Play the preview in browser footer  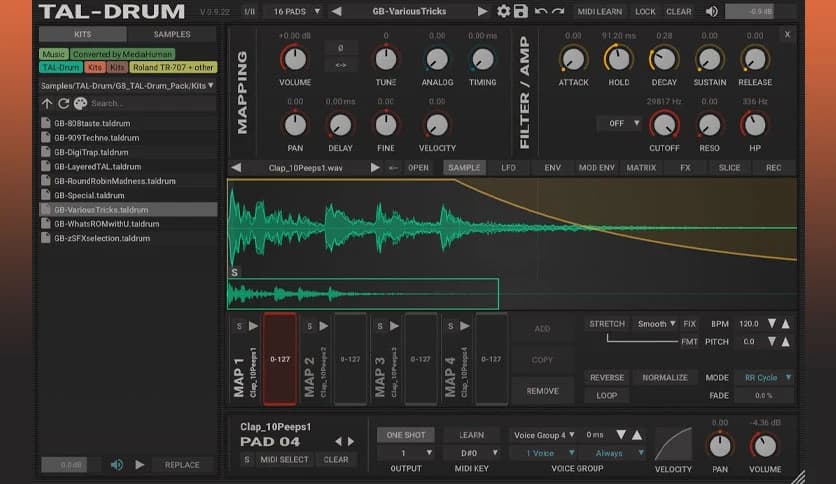[139, 465]
